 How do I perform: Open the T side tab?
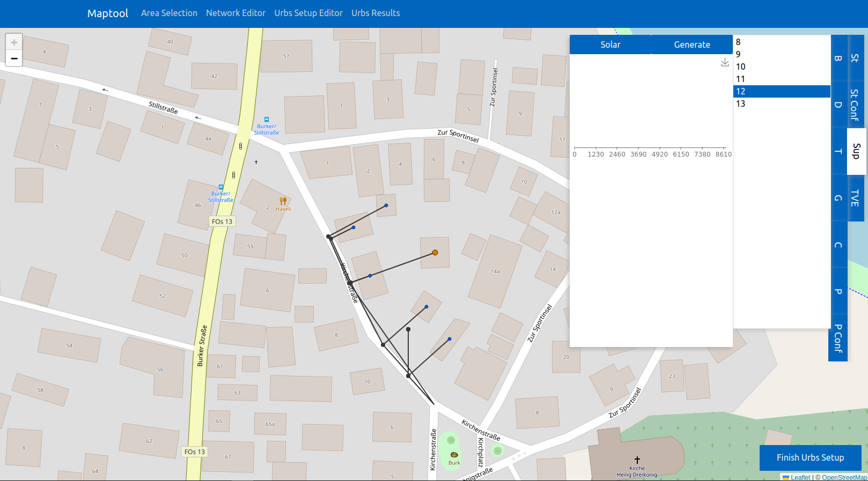[x=838, y=151]
